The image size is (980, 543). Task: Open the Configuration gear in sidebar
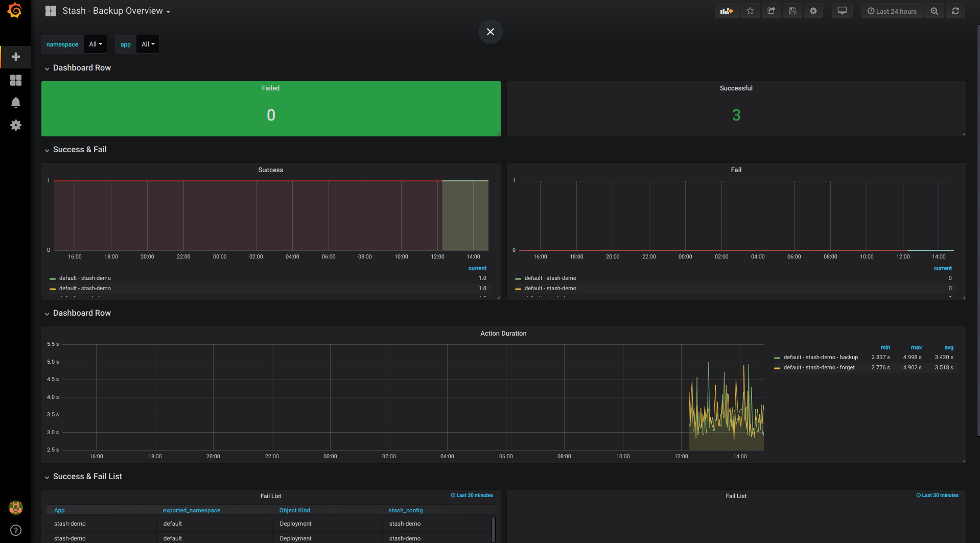pyautogui.click(x=16, y=125)
